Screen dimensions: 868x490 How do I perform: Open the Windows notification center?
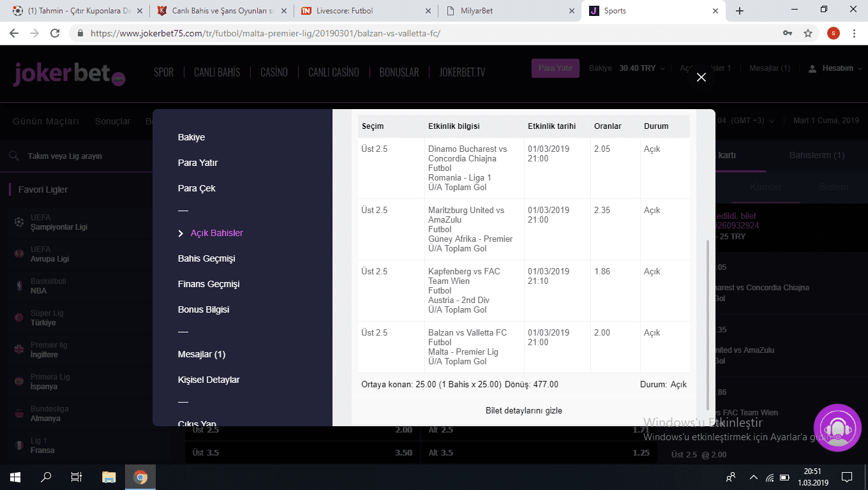coord(847,477)
